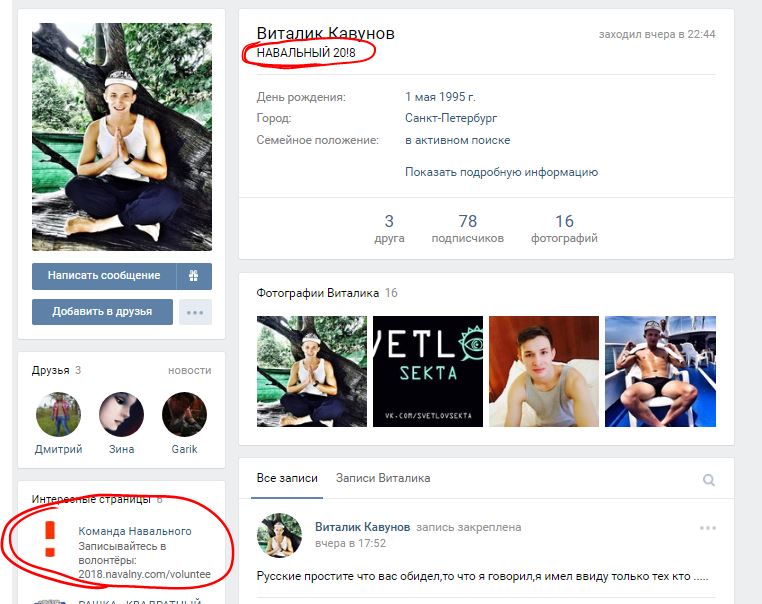
Task: Open the tree yoga photo thumbnail in gallery
Action: tap(312, 372)
